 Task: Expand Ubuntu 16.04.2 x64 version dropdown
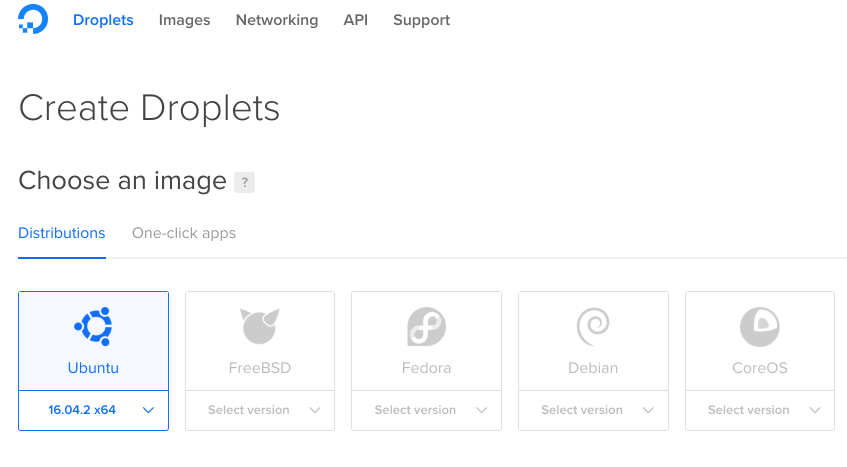point(93,410)
